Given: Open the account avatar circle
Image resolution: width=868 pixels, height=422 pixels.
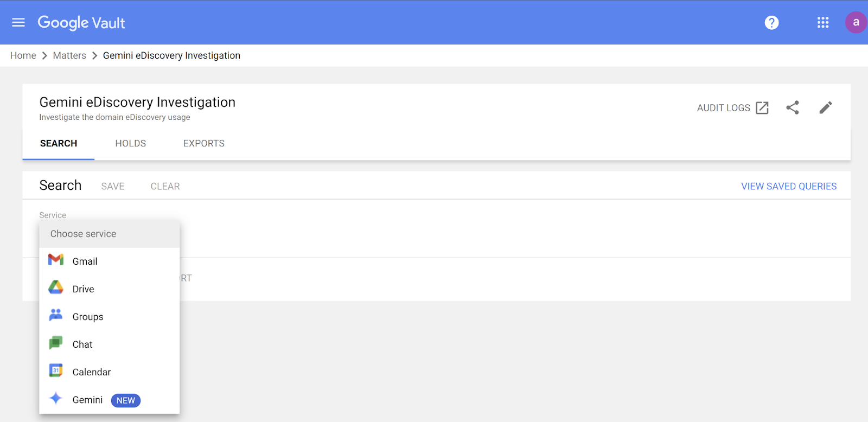Looking at the screenshot, I should coord(856,22).
